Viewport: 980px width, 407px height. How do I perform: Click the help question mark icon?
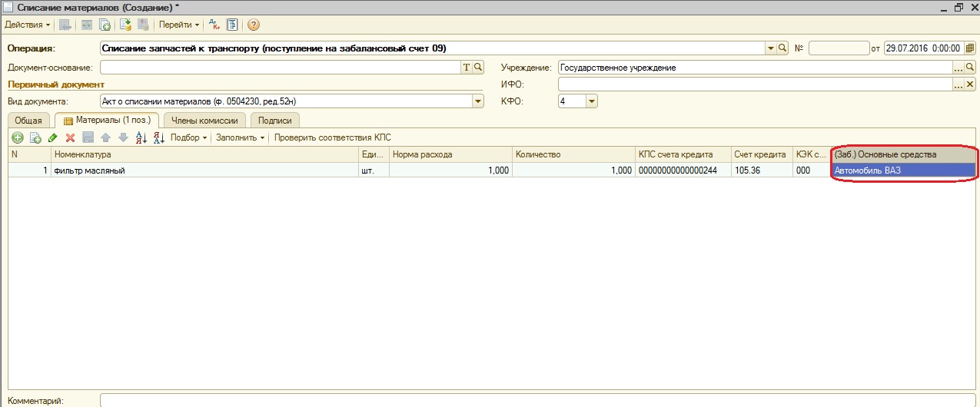[x=253, y=25]
